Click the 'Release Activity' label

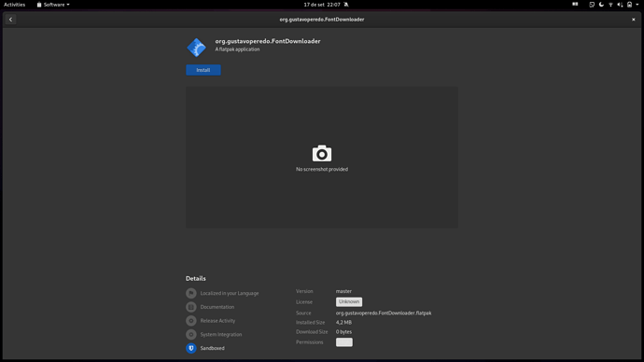click(217, 321)
